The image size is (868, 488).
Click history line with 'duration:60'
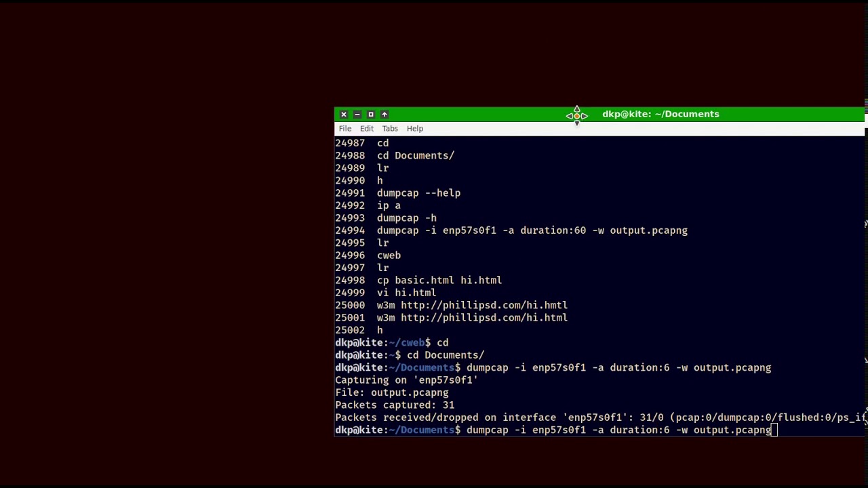click(x=511, y=230)
